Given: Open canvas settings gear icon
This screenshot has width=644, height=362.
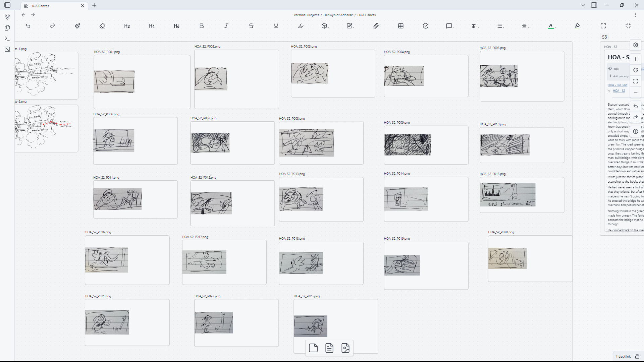Looking at the screenshot, I should 636,45.
